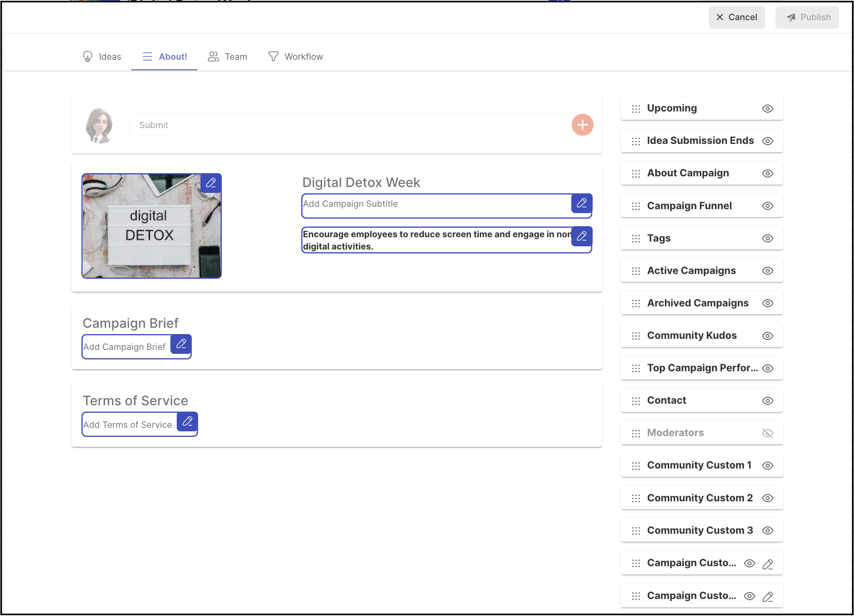Click the digital DETOX campaign image
Screen dimensions: 854x616
[x=151, y=226]
